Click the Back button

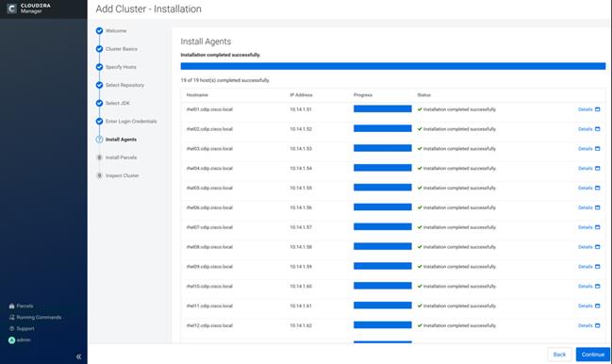coord(559,355)
